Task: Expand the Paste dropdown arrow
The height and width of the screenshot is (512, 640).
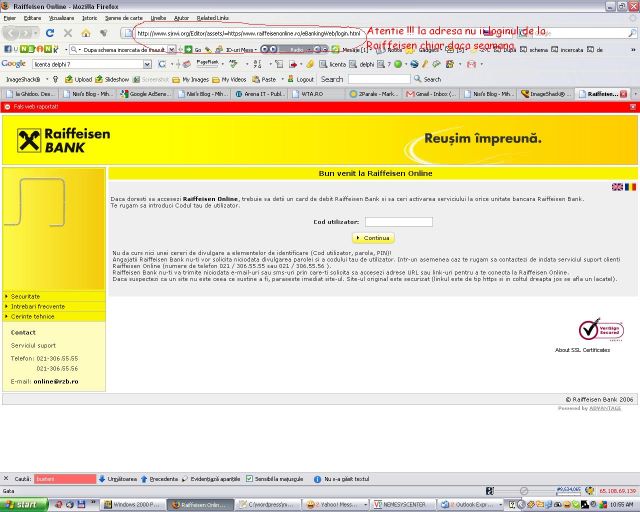Action: (282, 79)
